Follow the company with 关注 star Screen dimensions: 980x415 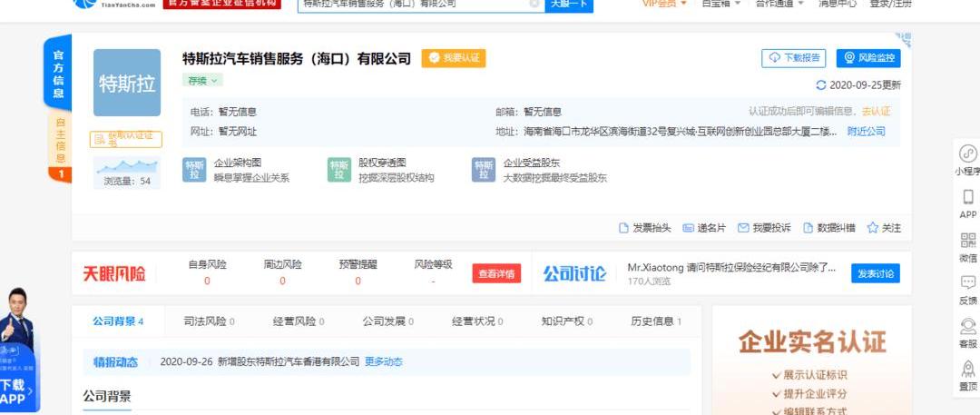884,228
